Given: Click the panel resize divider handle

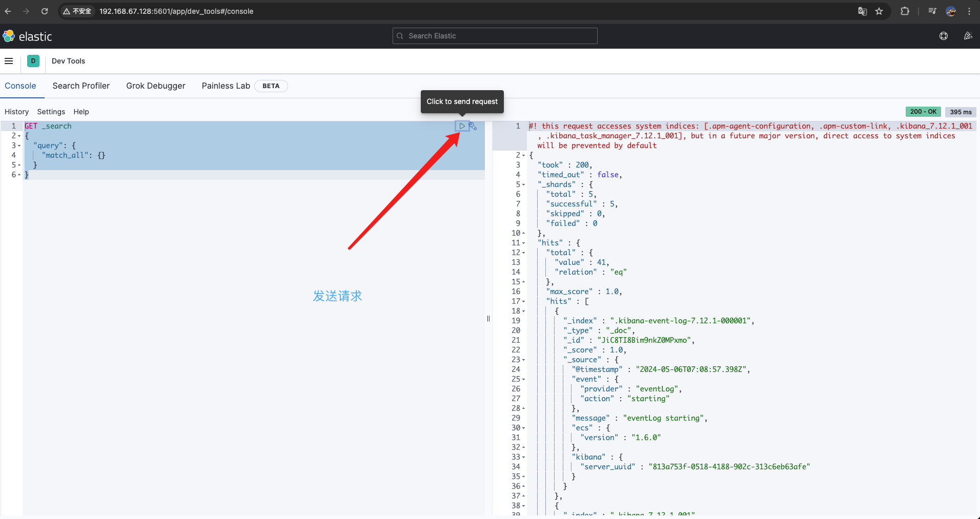Looking at the screenshot, I should (x=488, y=319).
